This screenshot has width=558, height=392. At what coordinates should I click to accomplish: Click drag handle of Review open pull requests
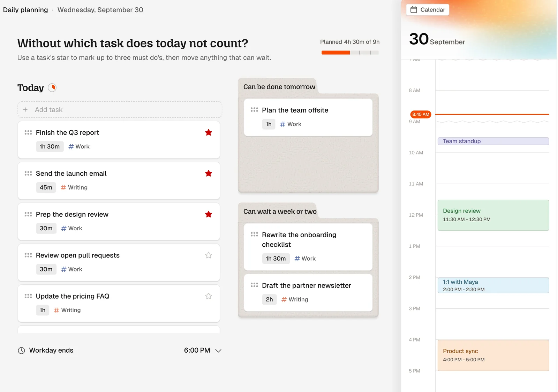(28, 255)
